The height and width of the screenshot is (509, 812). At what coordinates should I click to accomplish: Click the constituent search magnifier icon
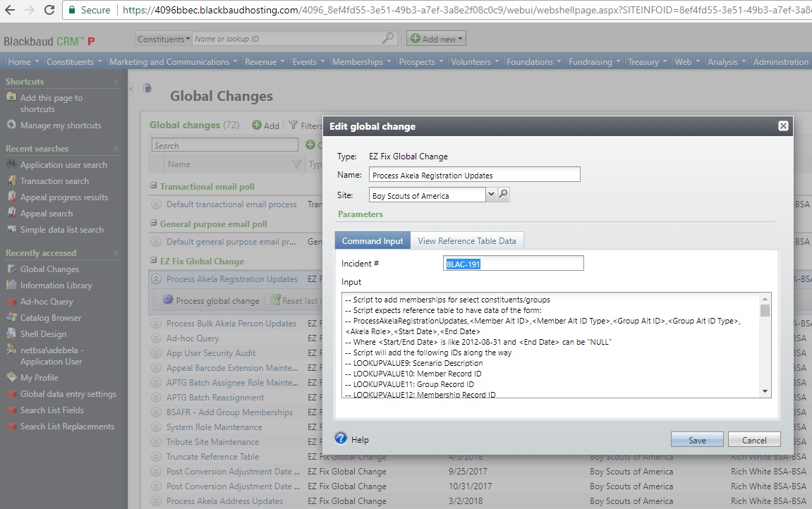click(x=389, y=39)
